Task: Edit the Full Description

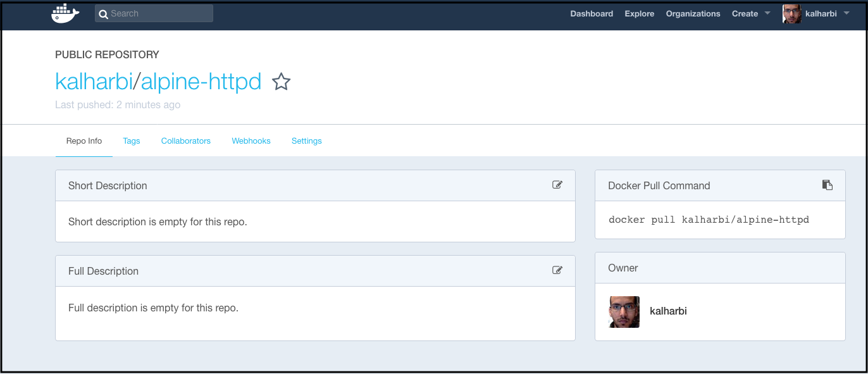Action: 557,270
